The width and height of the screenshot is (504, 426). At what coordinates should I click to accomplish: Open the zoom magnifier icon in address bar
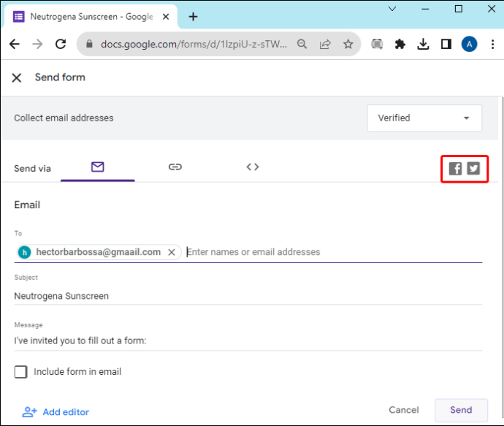(302, 44)
